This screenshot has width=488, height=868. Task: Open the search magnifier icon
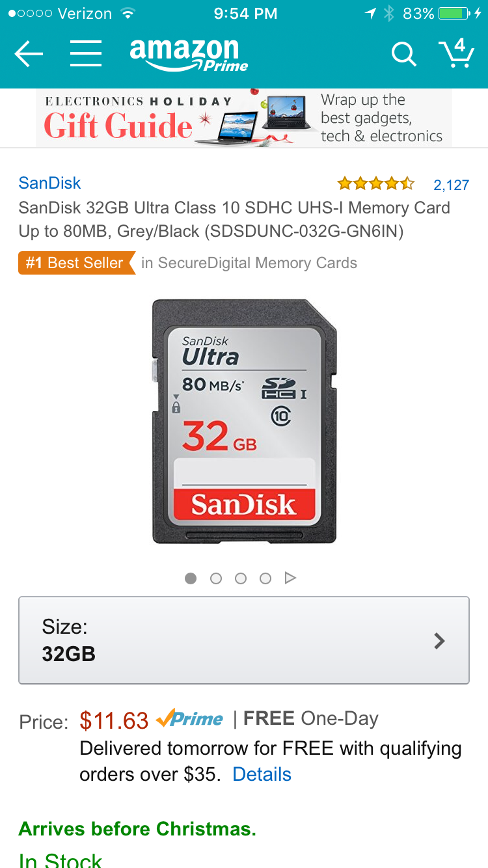tap(403, 54)
